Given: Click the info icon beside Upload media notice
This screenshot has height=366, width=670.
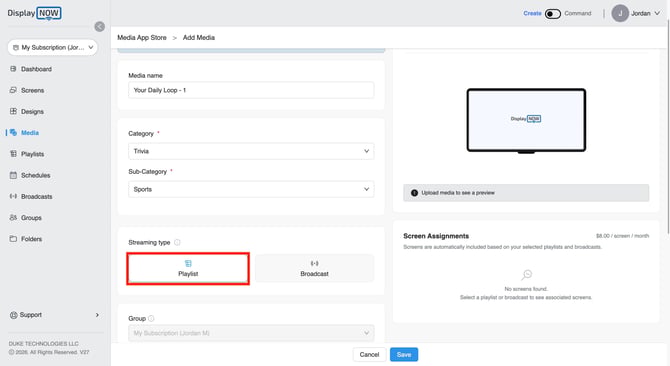Looking at the screenshot, I should [414, 193].
